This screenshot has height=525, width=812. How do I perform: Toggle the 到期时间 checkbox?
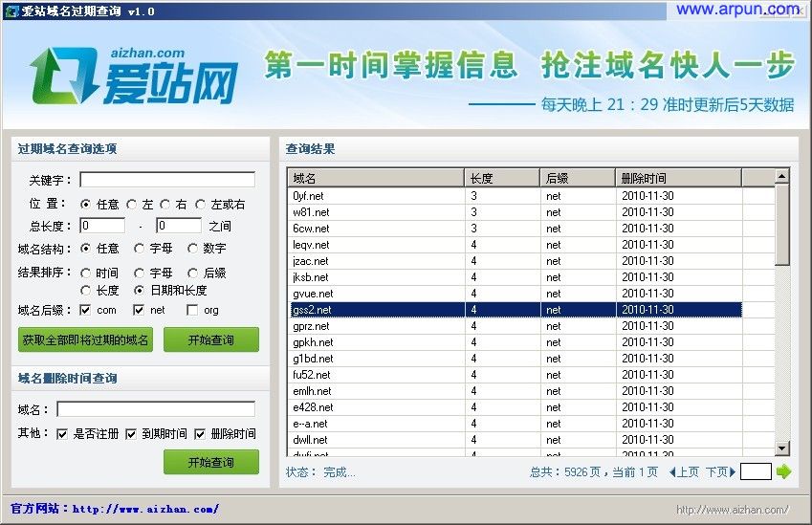pyautogui.click(x=131, y=434)
